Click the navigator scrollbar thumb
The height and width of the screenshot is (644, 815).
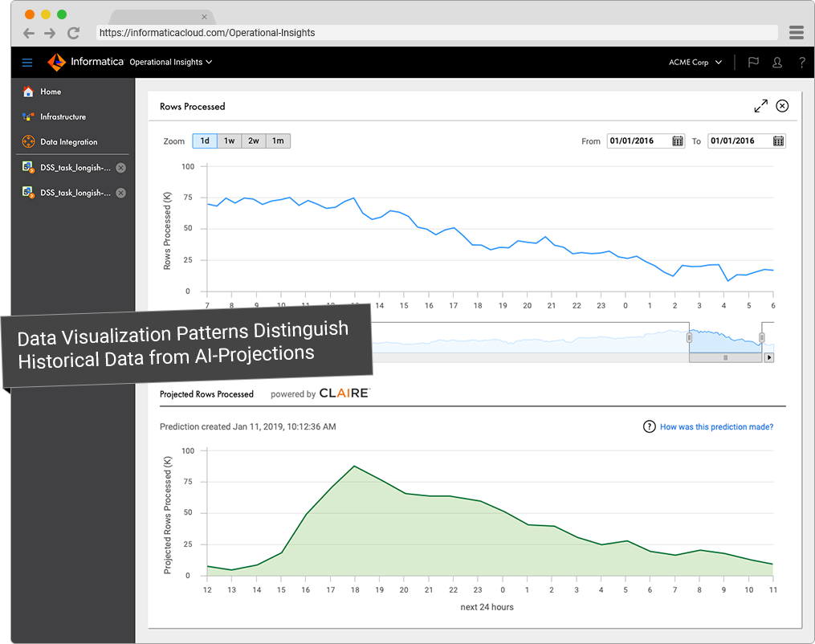tap(725, 357)
